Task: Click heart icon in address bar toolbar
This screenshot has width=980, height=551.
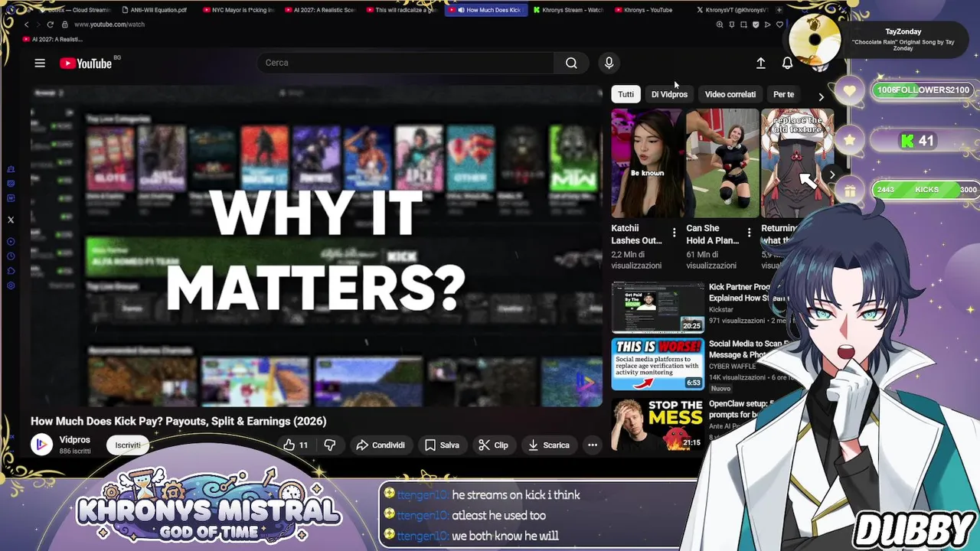Action: [779, 24]
